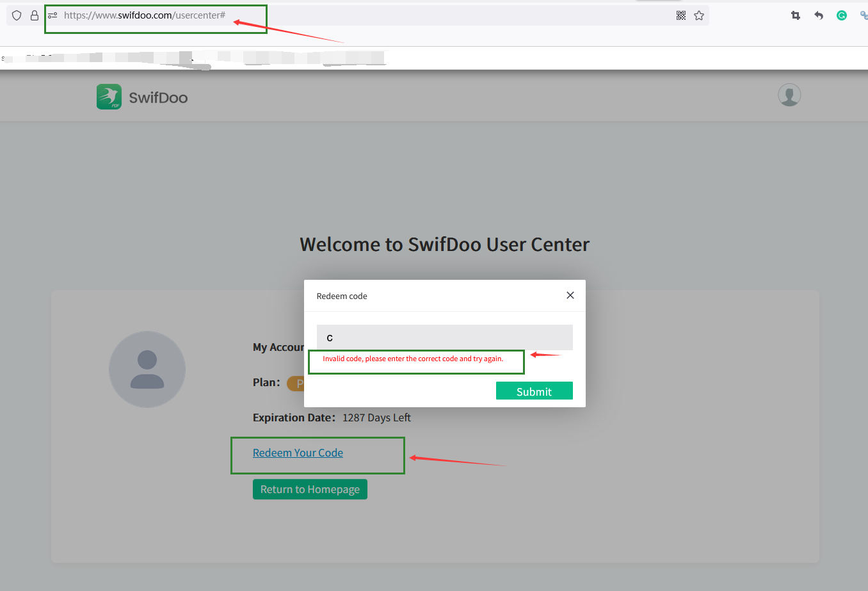Click the tracking protection shield icon
The width and height of the screenshot is (868, 591).
tap(17, 15)
